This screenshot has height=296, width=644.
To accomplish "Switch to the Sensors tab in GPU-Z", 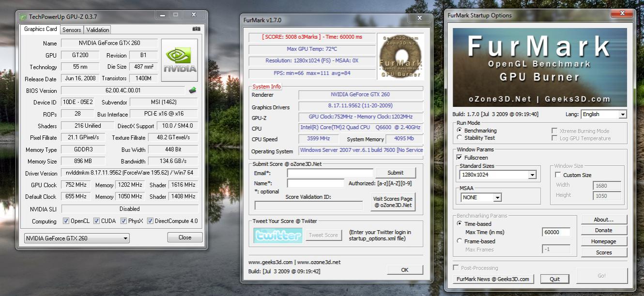I will (x=72, y=30).
